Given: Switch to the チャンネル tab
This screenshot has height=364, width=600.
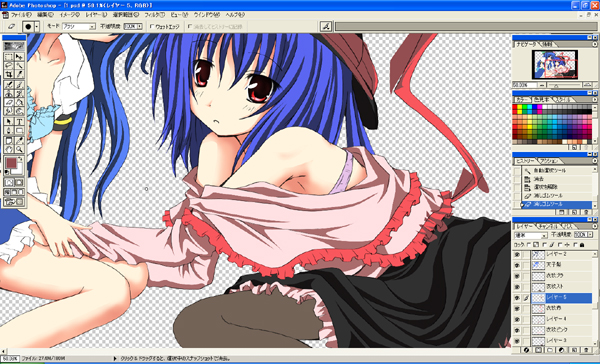Looking at the screenshot, I should point(547,226).
